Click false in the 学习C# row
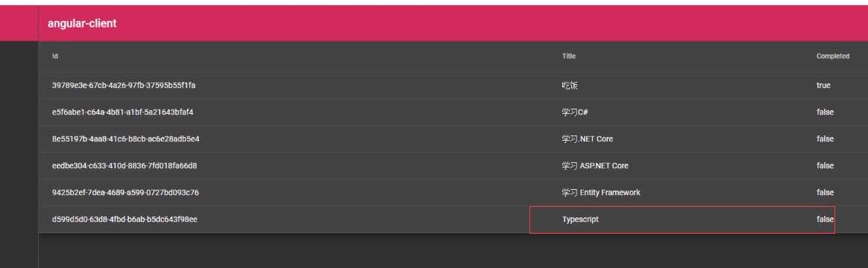868x268 pixels. tap(825, 112)
